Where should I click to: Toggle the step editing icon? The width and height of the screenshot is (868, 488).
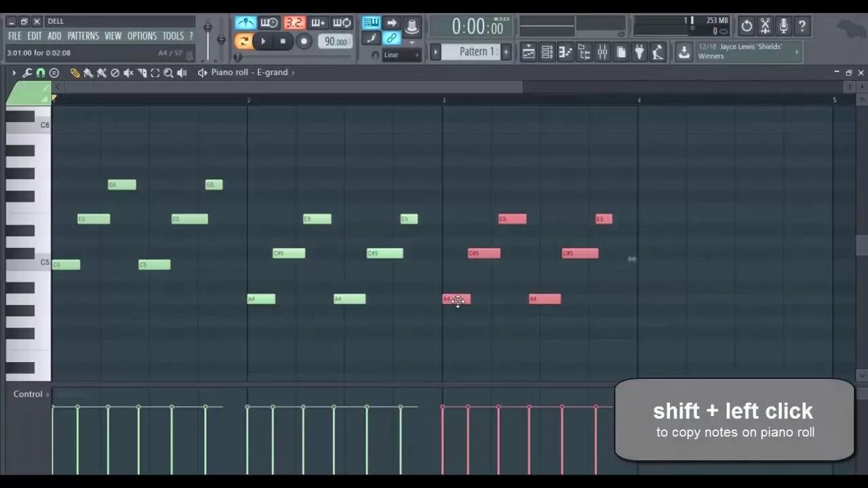click(x=371, y=38)
